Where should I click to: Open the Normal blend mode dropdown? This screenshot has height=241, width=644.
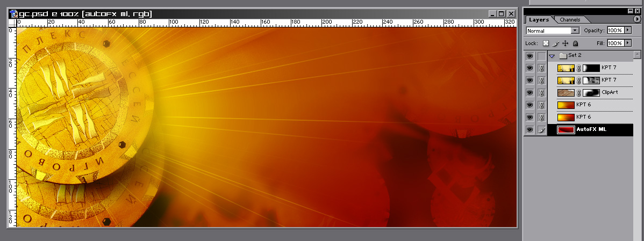point(553,31)
